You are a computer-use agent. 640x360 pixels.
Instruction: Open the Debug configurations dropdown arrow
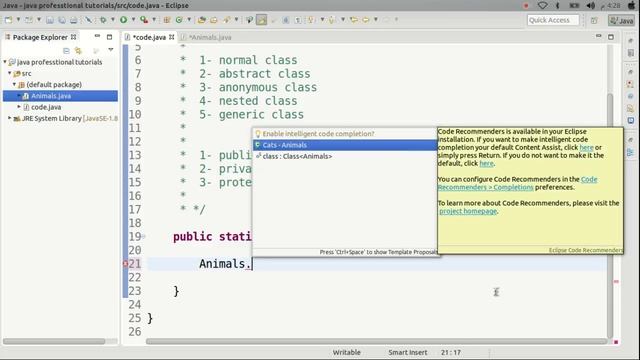tap(113, 20)
